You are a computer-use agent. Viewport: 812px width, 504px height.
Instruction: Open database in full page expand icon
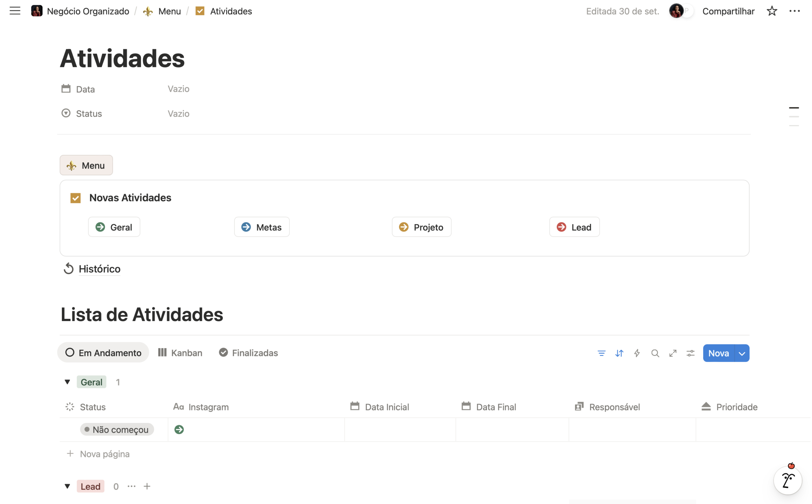coord(673,353)
